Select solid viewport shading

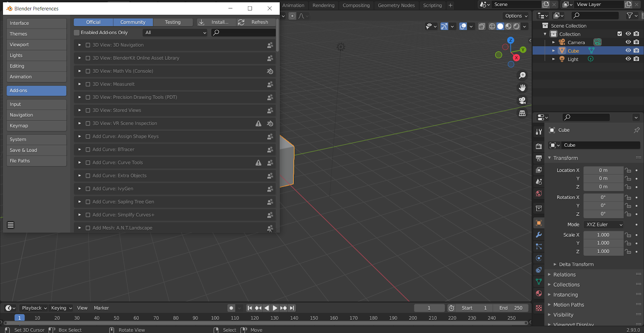click(x=500, y=26)
